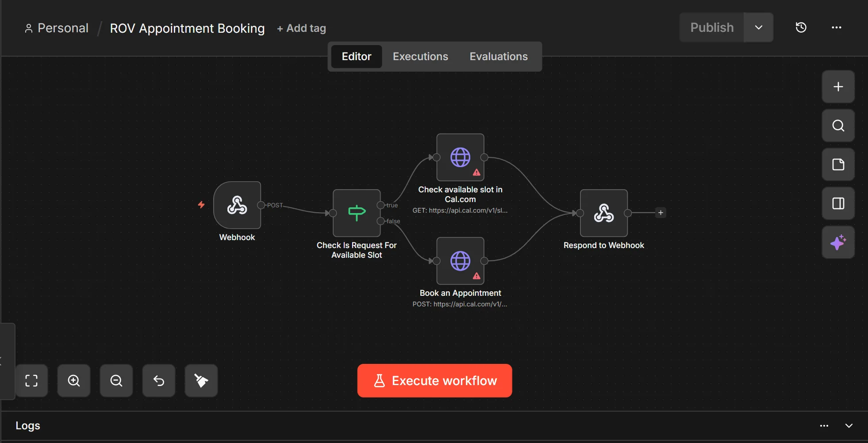Switch to the Evaluations tab
This screenshot has width=868, height=443.
click(x=498, y=56)
